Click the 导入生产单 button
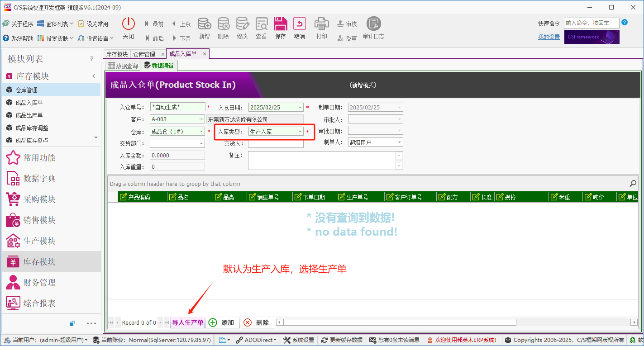The width and height of the screenshot is (644, 346). point(187,322)
